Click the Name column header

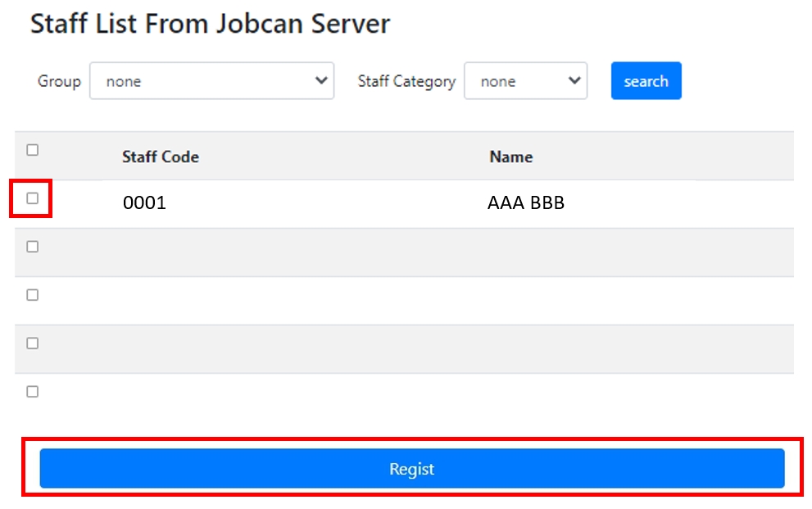511,157
